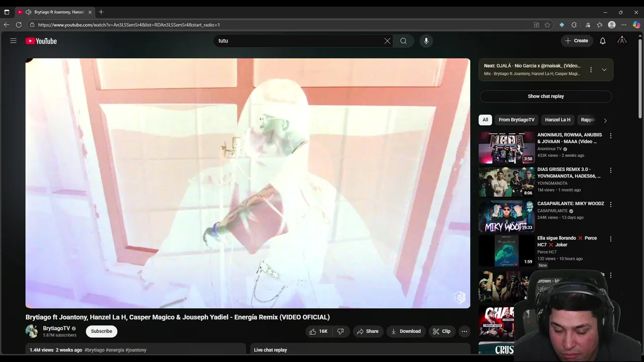
Task: Open browser Settings and more menu
Action: click(624, 25)
